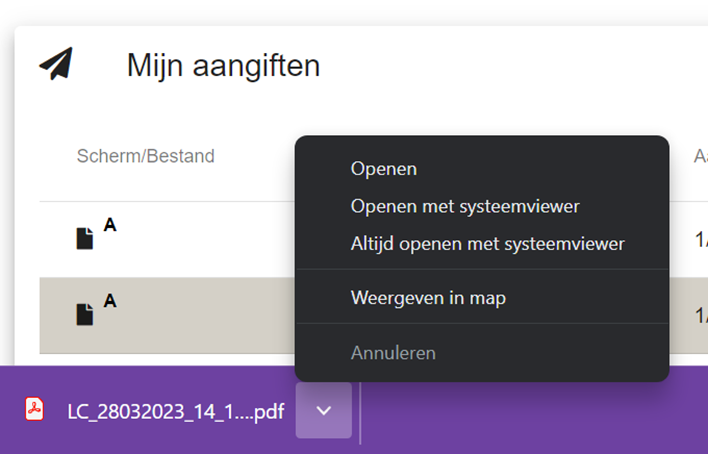Screen dimensions: 708x454
Task: Select Openen met systeemviewer
Action: click(465, 206)
